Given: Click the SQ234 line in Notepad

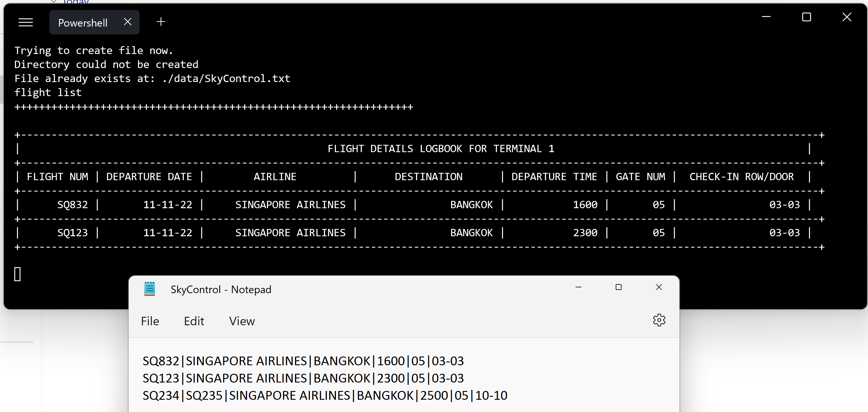Looking at the screenshot, I should click(x=325, y=396).
